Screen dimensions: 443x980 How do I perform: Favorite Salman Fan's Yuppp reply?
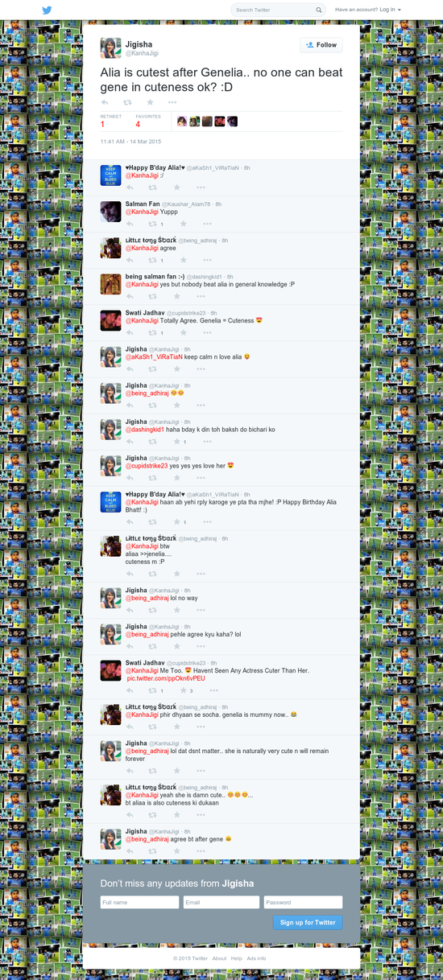click(x=183, y=223)
